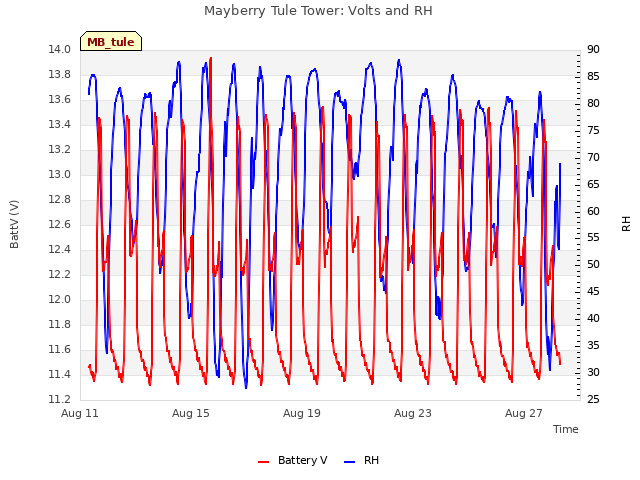Click the RH axis title on the right side
This screenshot has width=640, height=480.
click(x=626, y=224)
